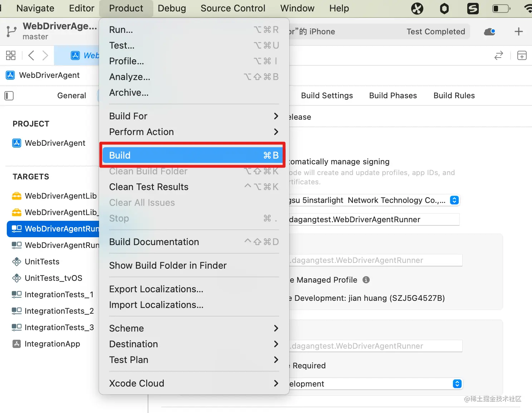Image resolution: width=532 pixels, height=413 pixels.
Task: Toggle the targets list sidebar icon
Action: tap(9, 96)
